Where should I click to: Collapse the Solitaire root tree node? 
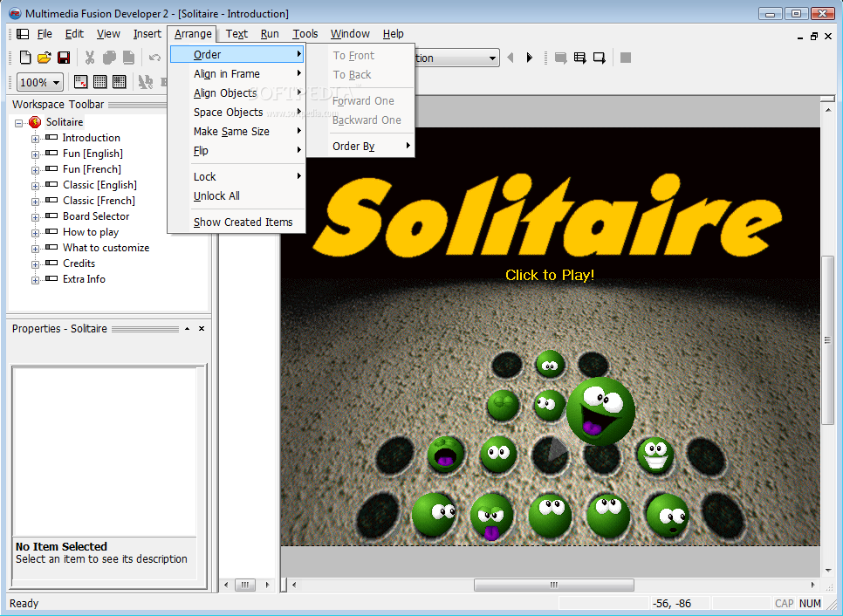point(19,123)
